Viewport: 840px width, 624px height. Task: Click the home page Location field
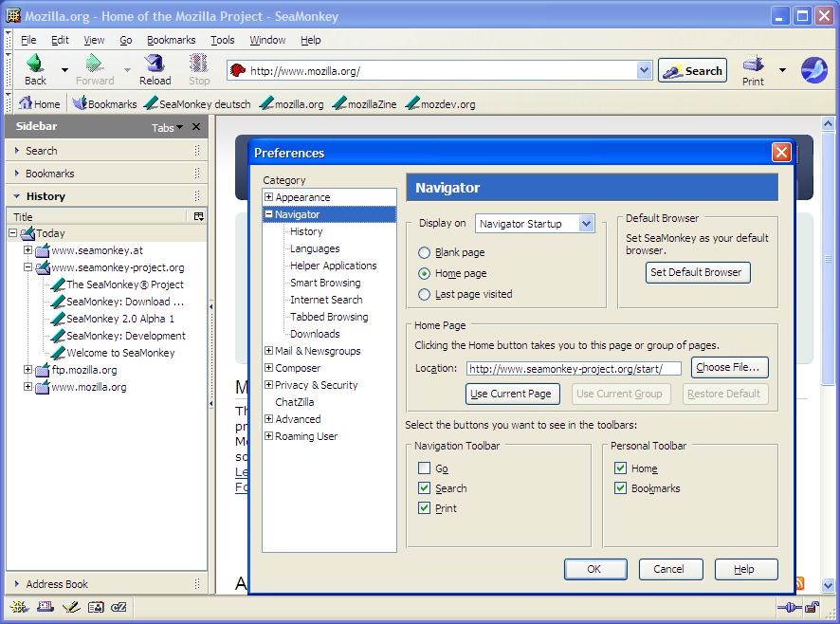point(573,369)
